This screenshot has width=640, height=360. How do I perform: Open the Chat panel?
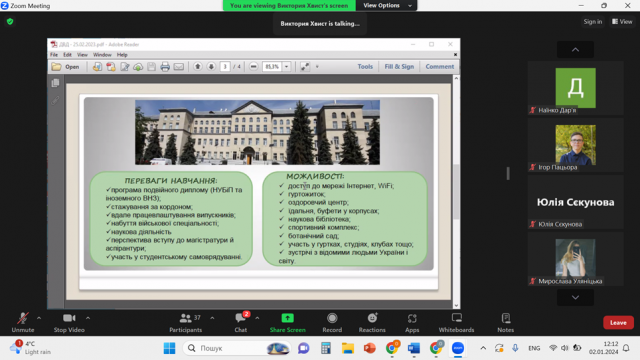(241, 322)
